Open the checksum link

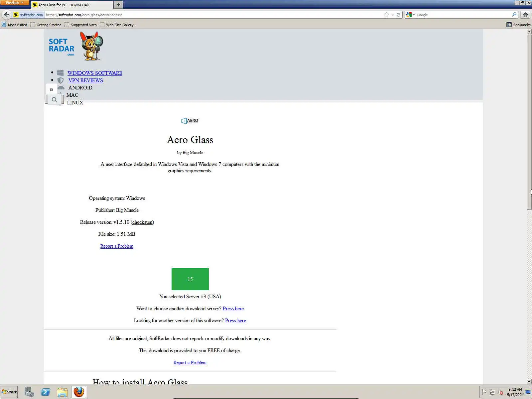coord(142,222)
